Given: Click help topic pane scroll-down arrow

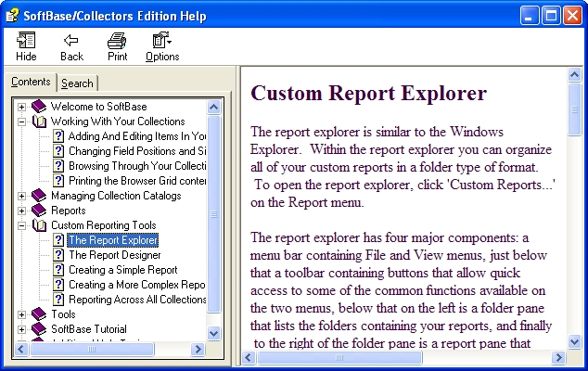Looking at the screenshot, I should pos(574,341).
